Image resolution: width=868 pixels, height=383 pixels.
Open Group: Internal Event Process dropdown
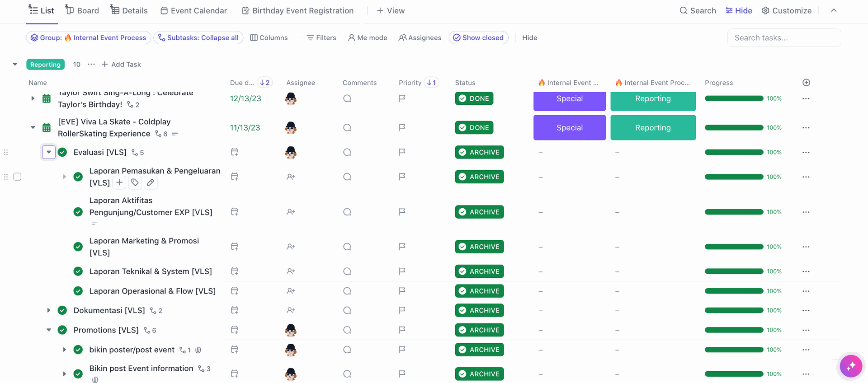point(89,37)
